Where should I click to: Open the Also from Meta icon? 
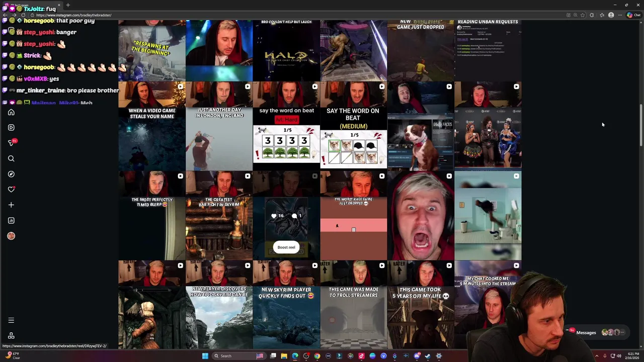[x=11, y=336]
